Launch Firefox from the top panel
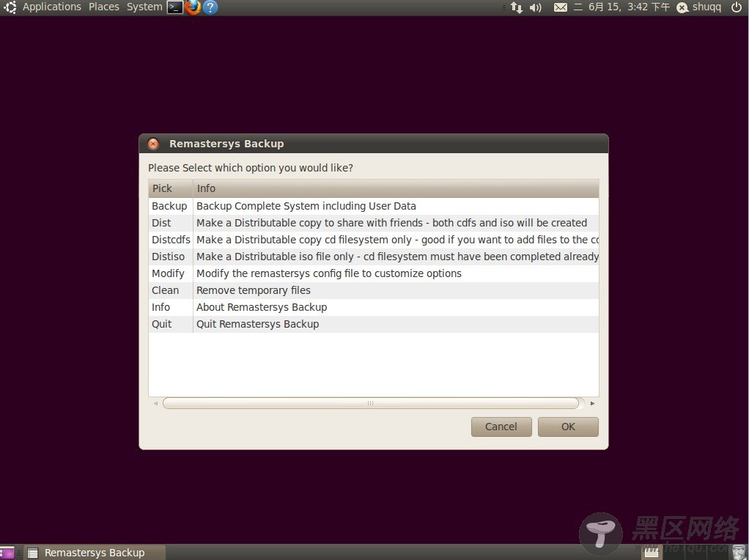 pyautogui.click(x=193, y=7)
